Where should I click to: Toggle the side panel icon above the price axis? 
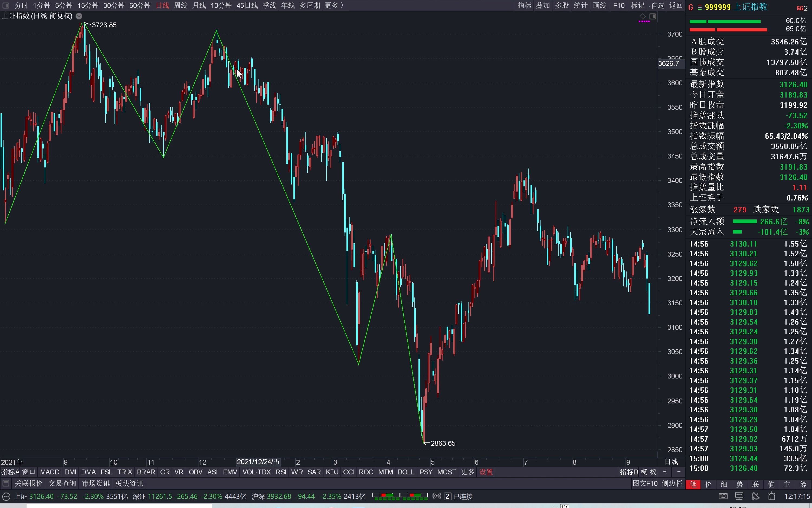tap(653, 16)
